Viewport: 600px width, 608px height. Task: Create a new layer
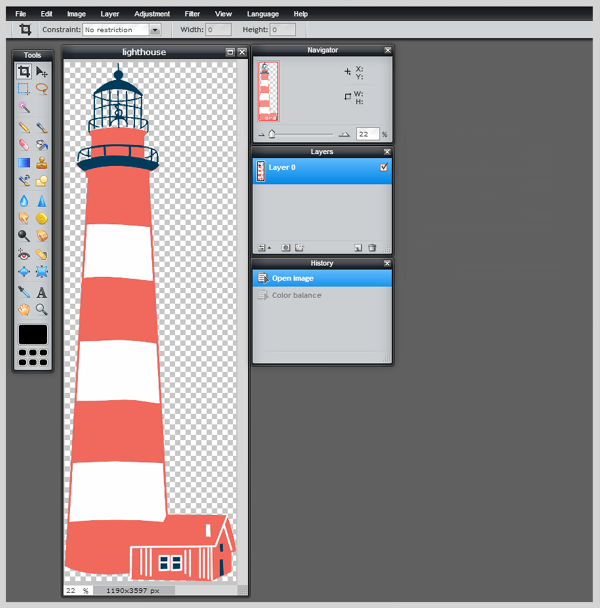click(358, 248)
